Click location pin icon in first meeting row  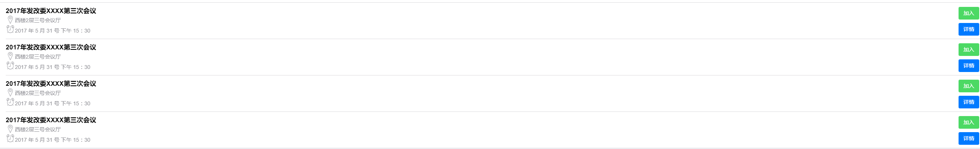click(10, 20)
